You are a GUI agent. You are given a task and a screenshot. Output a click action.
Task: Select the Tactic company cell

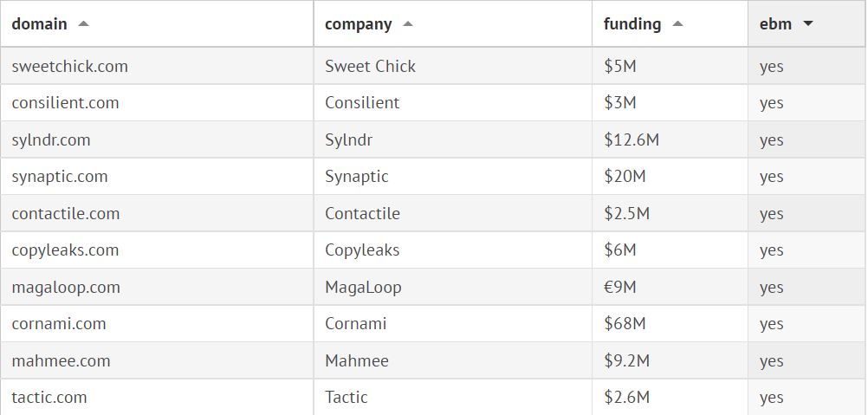pos(347,398)
